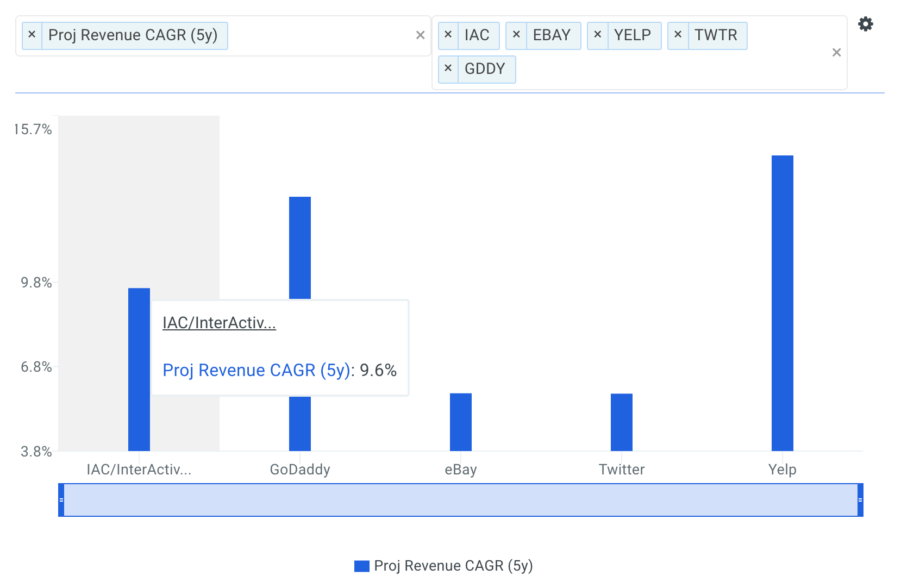The height and width of the screenshot is (588, 901).
Task: Click the right range navigator handle
Action: coord(860,500)
